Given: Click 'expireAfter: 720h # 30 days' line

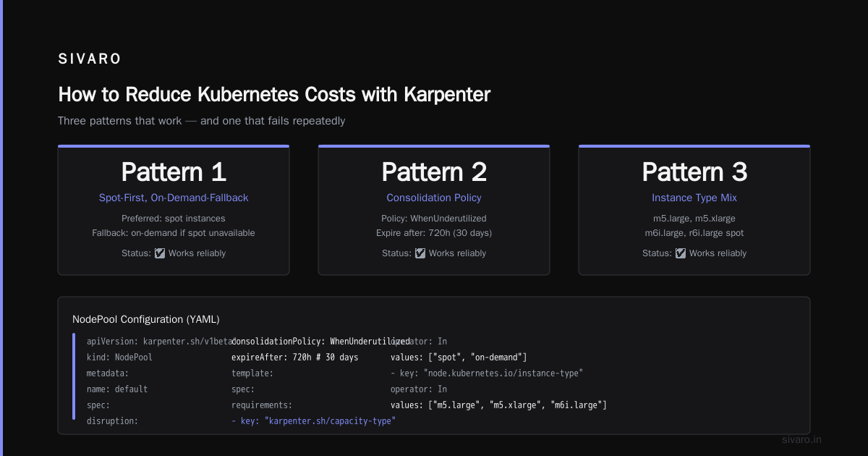Looking at the screenshot, I should [x=295, y=357].
